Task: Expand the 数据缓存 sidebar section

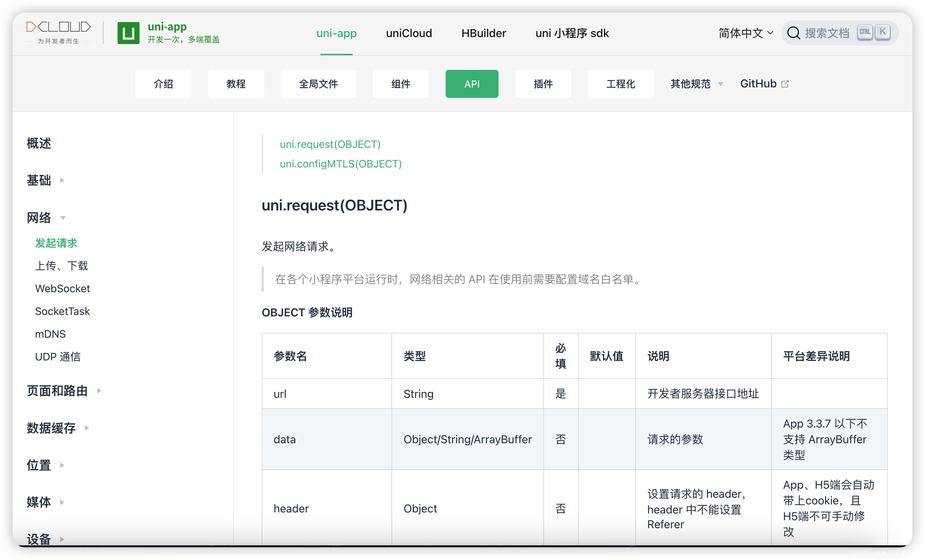Action: (87, 428)
